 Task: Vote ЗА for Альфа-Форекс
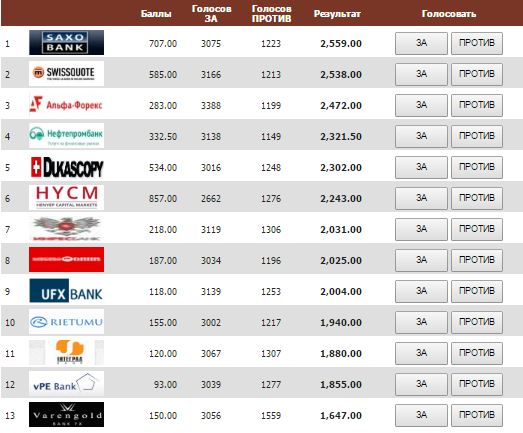point(421,105)
